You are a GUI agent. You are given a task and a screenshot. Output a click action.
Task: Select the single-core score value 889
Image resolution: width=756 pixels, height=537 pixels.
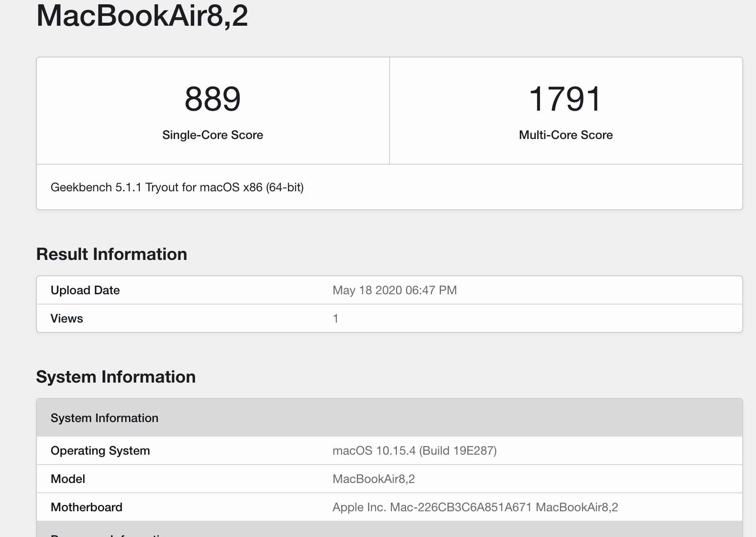pyautogui.click(x=213, y=99)
